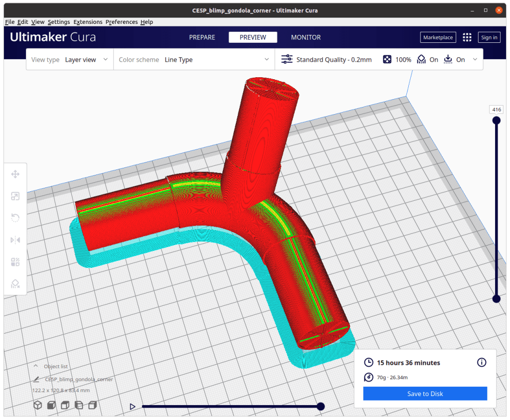Select the Mirror tool
Viewport: 510px width, 420px height.
coord(15,240)
